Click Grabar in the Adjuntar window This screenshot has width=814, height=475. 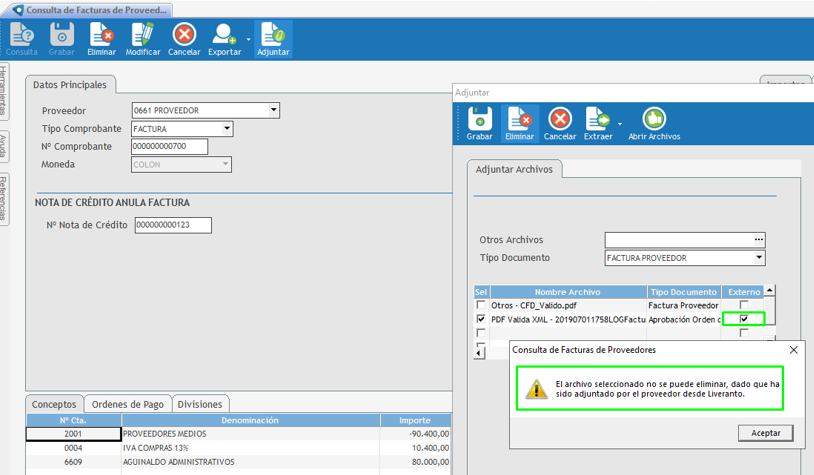click(x=479, y=124)
